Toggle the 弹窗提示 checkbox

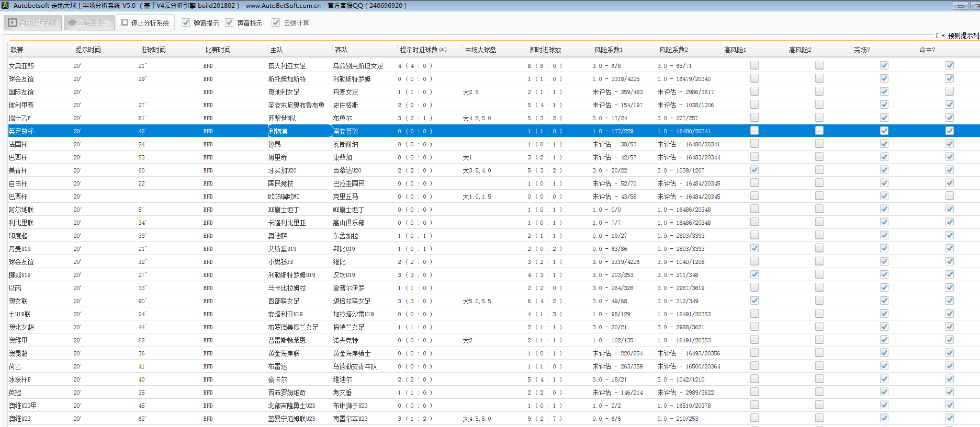point(186,22)
